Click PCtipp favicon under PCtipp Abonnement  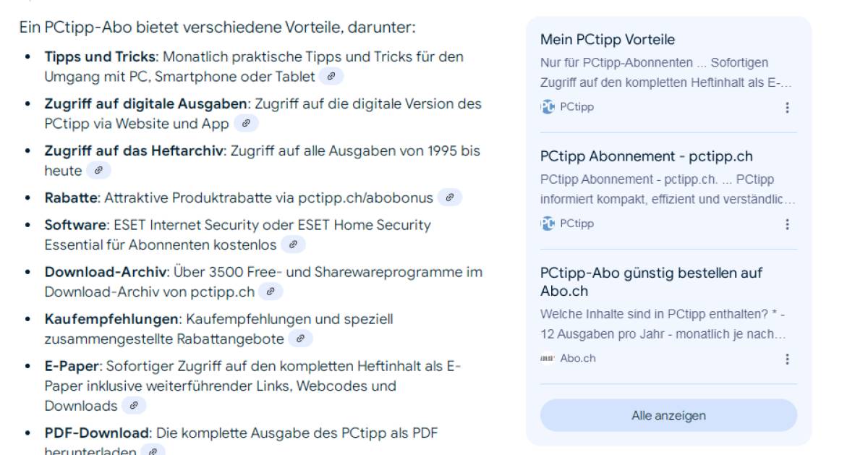coord(548,224)
